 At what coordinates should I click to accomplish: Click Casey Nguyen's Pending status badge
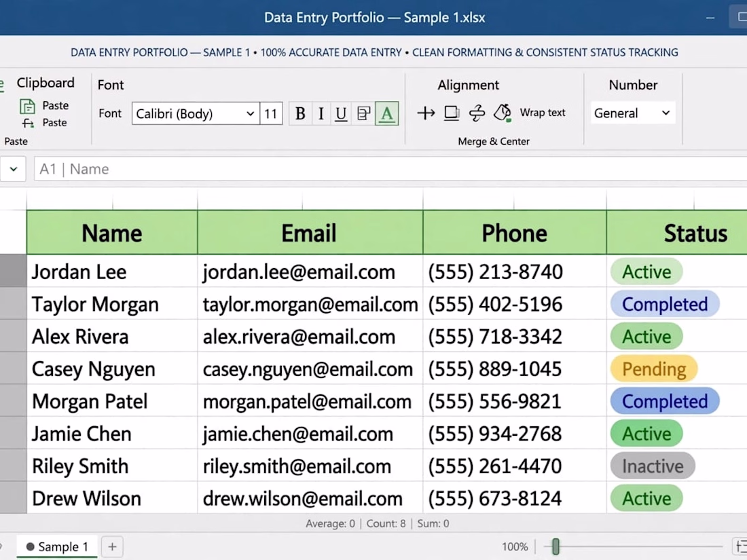653,369
